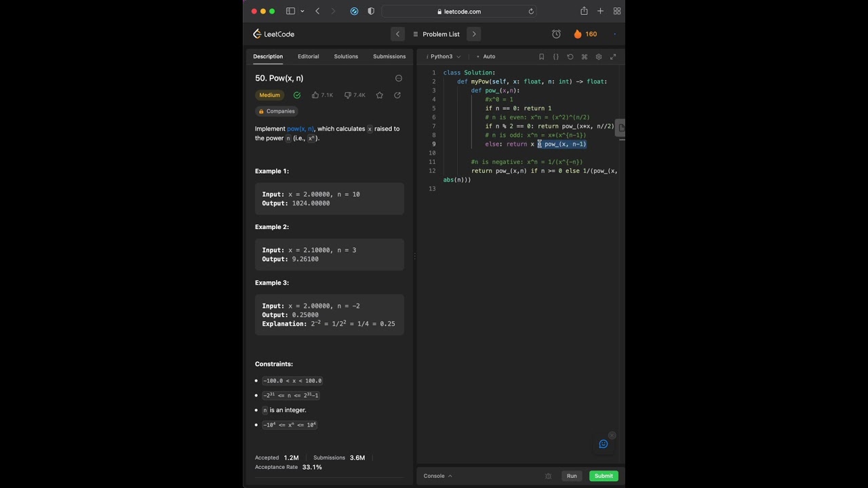Viewport: 868px width, 488px height.
Task: Click the 'Explanation' line in Example 3
Action: pyautogui.click(x=328, y=324)
